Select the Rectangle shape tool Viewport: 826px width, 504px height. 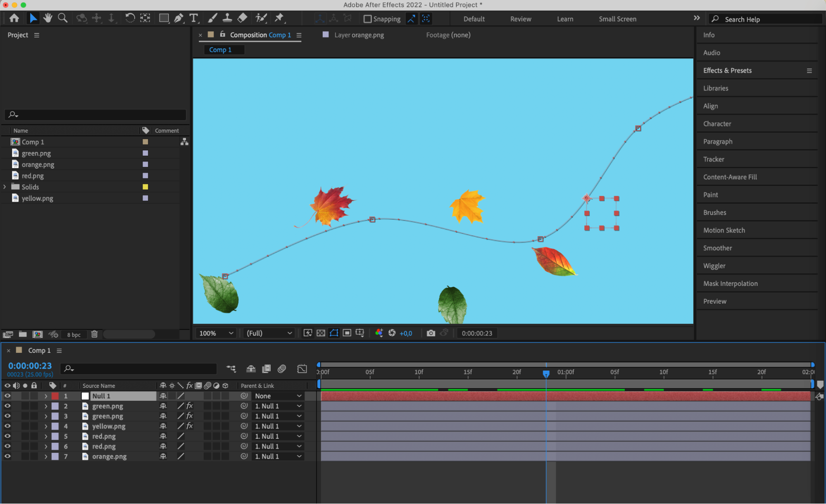[x=164, y=18]
